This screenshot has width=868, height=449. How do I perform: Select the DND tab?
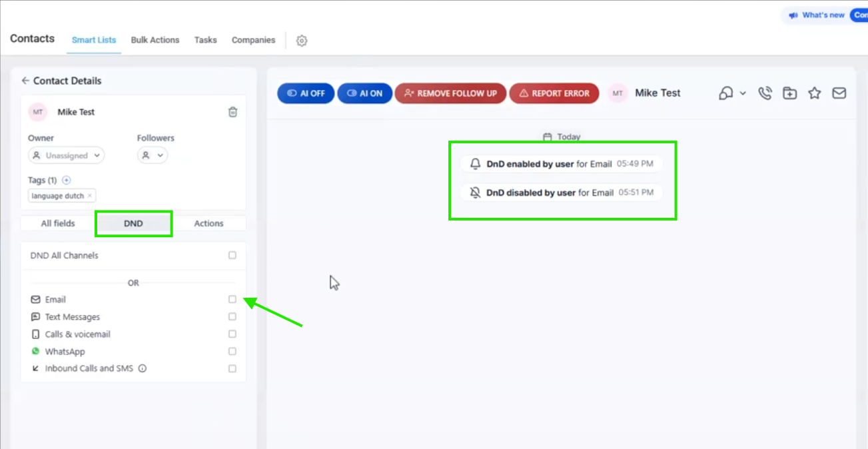click(x=133, y=223)
